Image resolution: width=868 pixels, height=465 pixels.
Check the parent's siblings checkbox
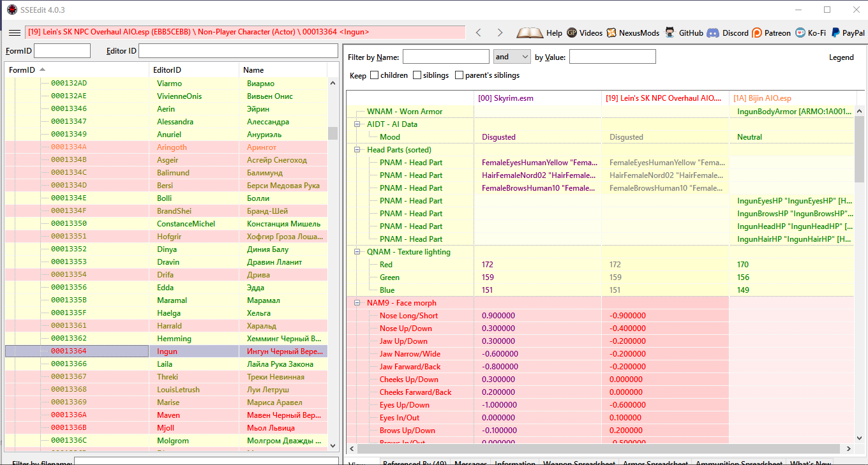(x=460, y=75)
